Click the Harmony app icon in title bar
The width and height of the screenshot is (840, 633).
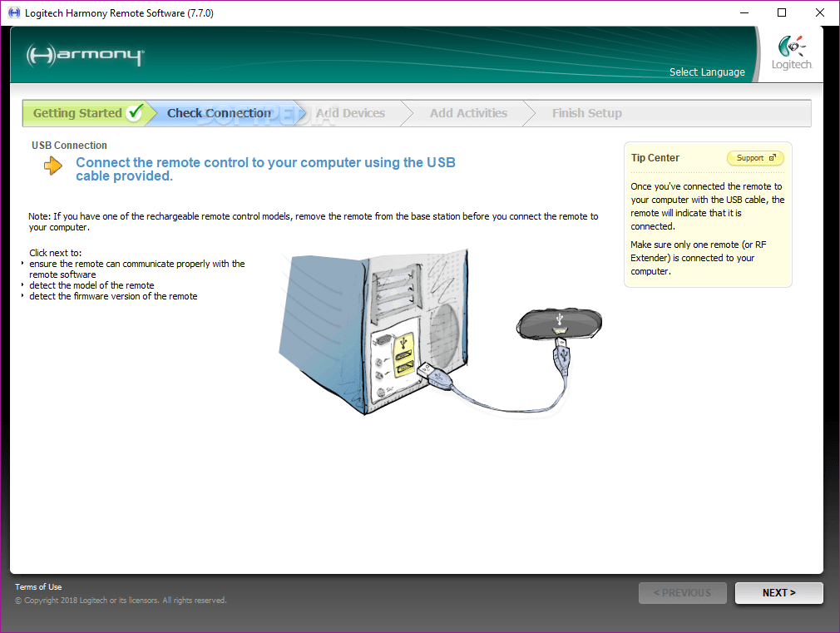point(14,12)
